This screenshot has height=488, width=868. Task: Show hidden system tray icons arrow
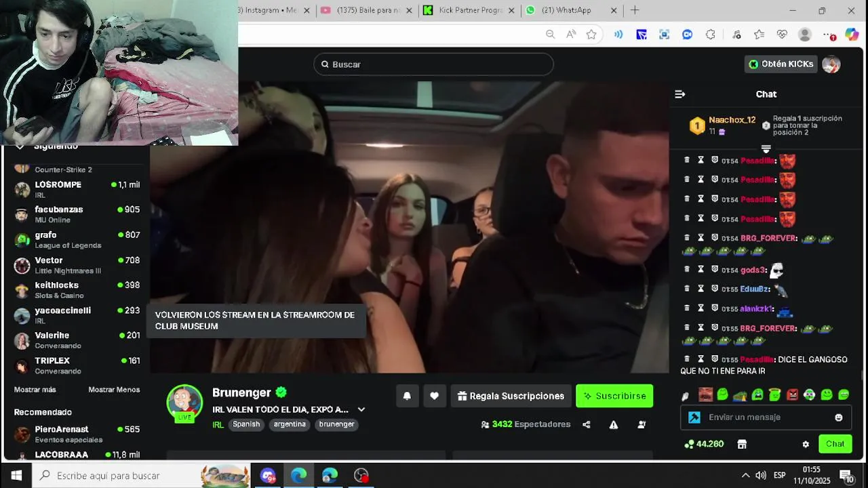point(745,475)
